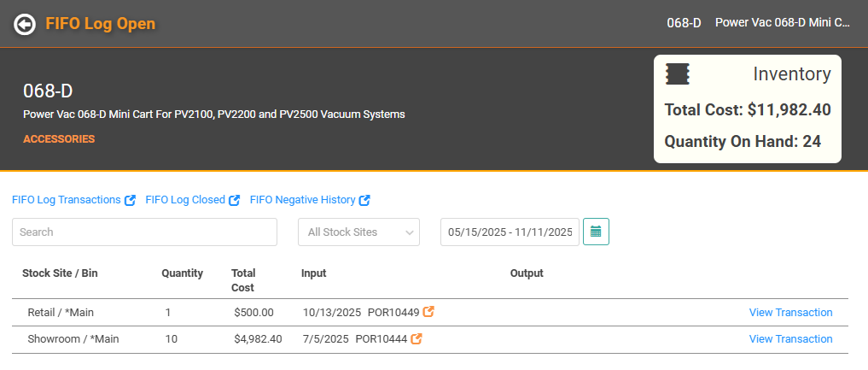Image resolution: width=868 pixels, height=370 pixels.
Task: Expand the All Stock Sites dropdown
Action: (358, 232)
